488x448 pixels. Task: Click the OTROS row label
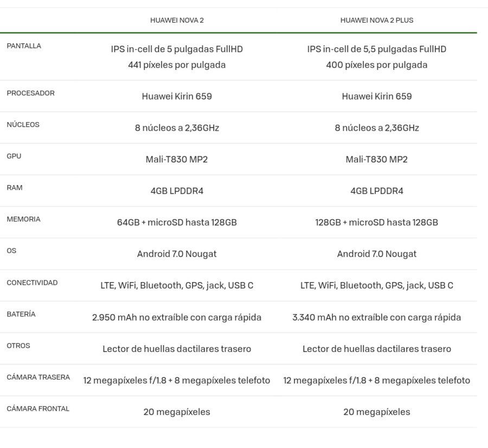(x=18, y=345)
